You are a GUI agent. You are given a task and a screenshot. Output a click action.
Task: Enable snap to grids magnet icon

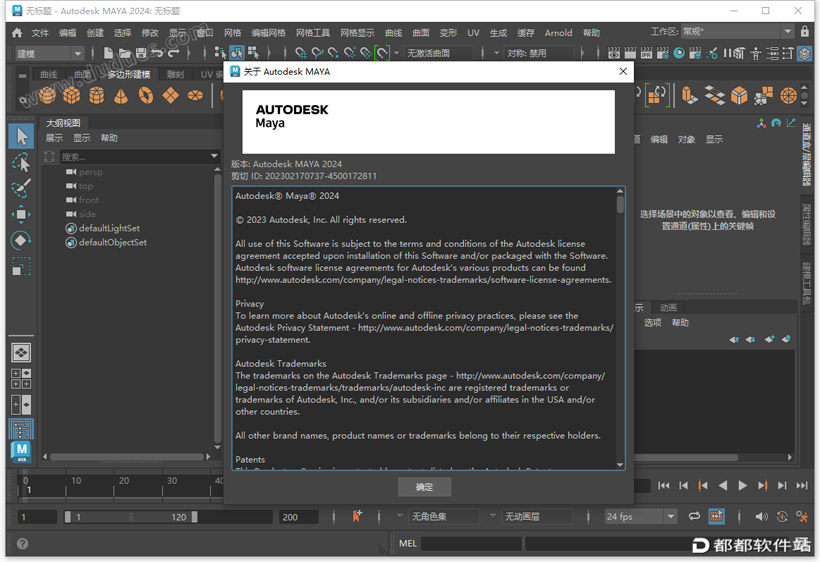click(301, 53)
